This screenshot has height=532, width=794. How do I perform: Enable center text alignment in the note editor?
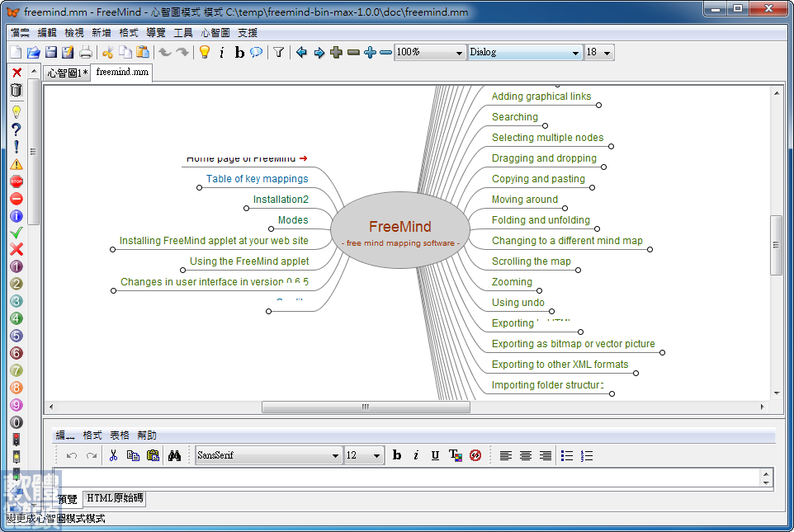(x=526, y=454)
